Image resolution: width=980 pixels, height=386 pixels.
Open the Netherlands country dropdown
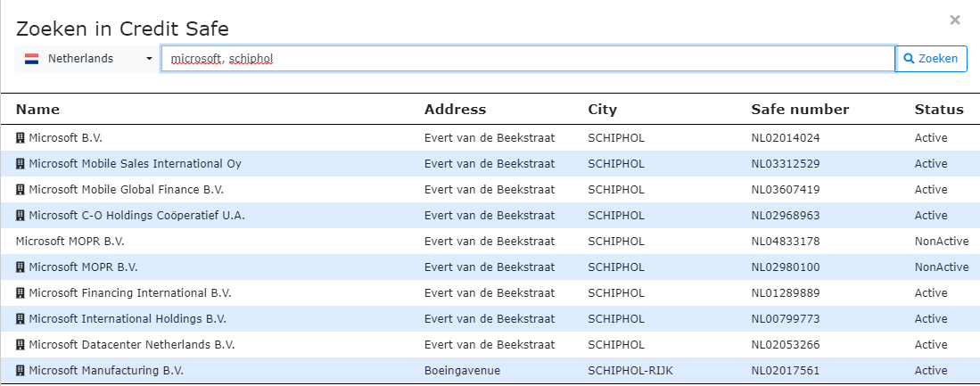pyautogui.click(x=87, y=59)
